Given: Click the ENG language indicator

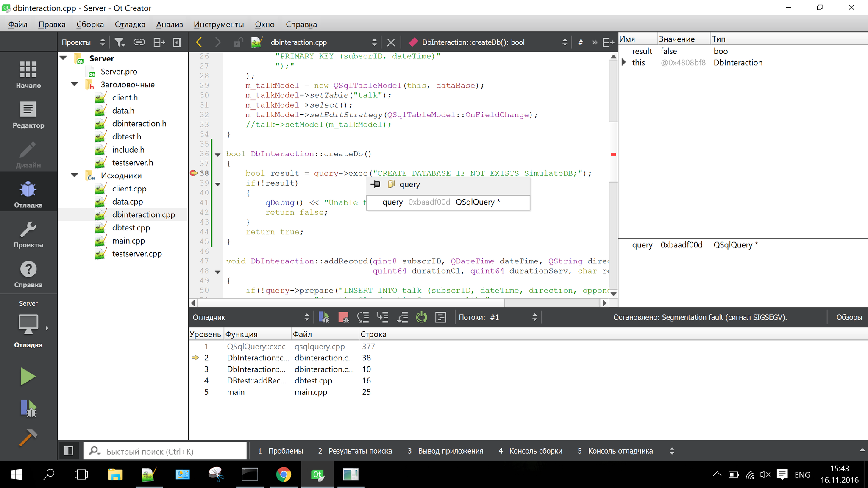Looking at the screenshot, I should 802,475.
